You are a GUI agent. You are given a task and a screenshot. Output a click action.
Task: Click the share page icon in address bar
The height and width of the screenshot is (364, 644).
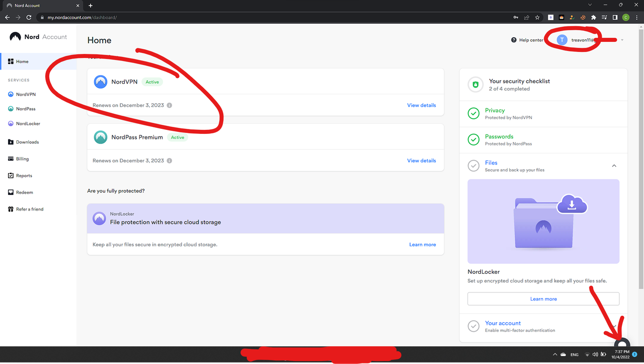click(x=527, y=17)
